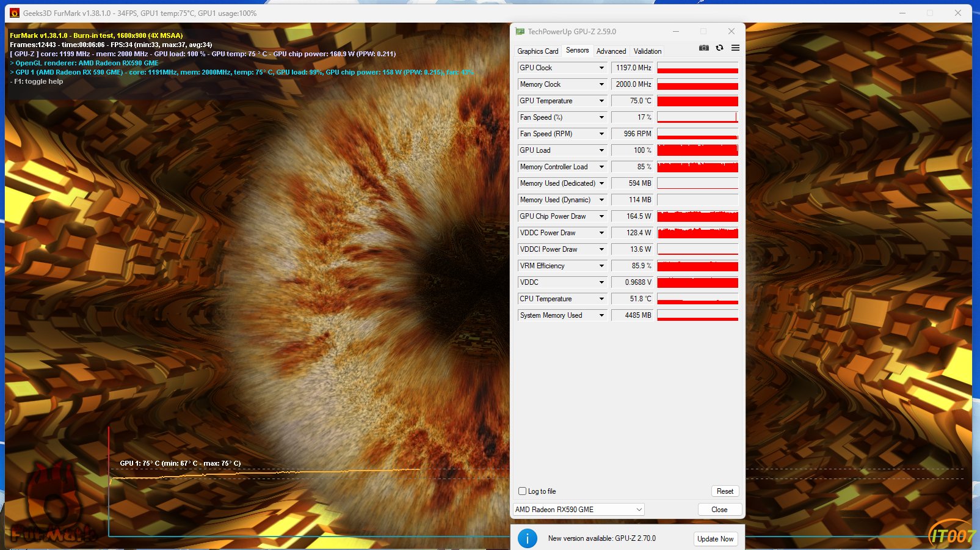980x550 pixels.
Task: Open the VRM Efficiency dropdown
Action: point(601,266)
